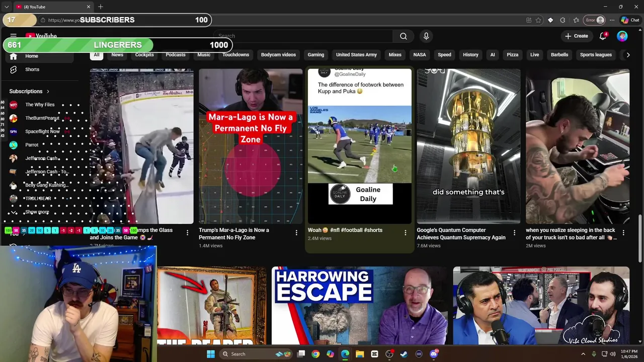Expand the Subscriptions section chevron

click(x=48, y=92)
